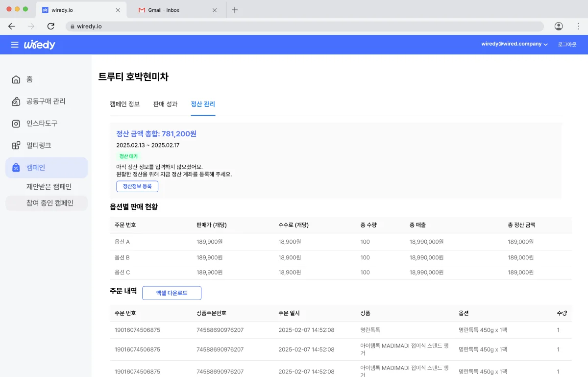Click the blue 캠페인 badge icon
The image size is (588, 377).
pyautogui.click(x=15, y=167)
